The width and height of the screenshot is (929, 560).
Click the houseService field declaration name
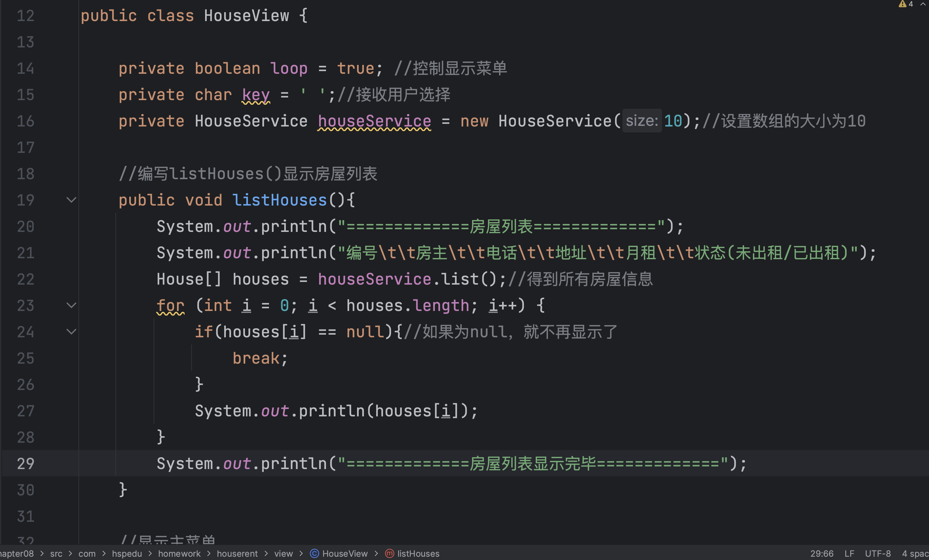tap(375, 121)
